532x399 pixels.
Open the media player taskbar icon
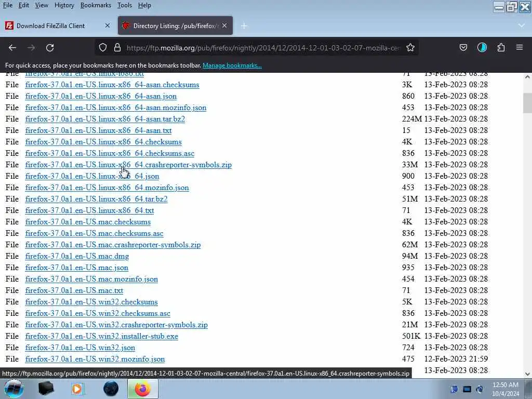click(x=77, y=389)
